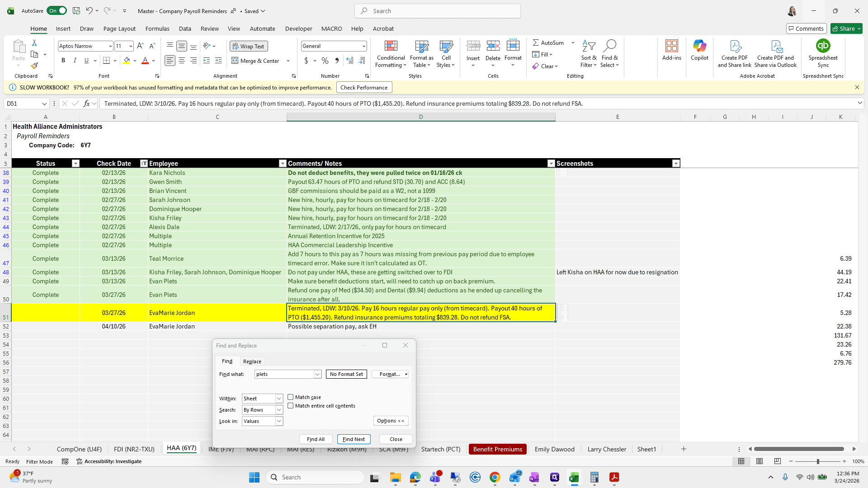Screen dimensions: 868x488
Task: Open the Add-ins button
Action: pyautogui.click(x=671, y=50)
